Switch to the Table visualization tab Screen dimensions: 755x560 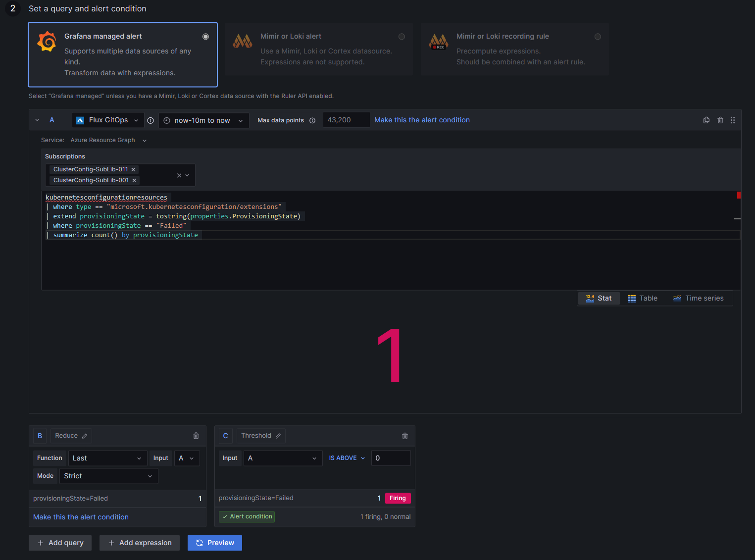tap(642, 298)
